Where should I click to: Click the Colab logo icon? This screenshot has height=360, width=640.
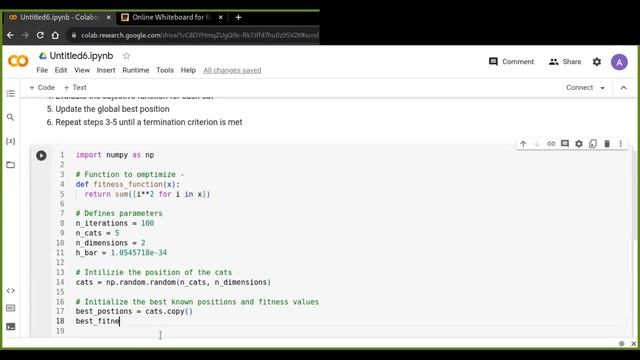point(18,61)
